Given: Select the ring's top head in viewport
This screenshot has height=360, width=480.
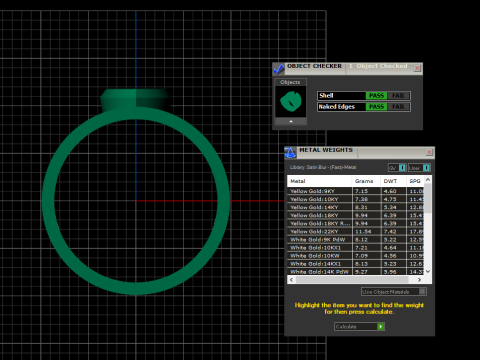Looking at the screenshot, I should pyautogui.click(x=135, y=99).
